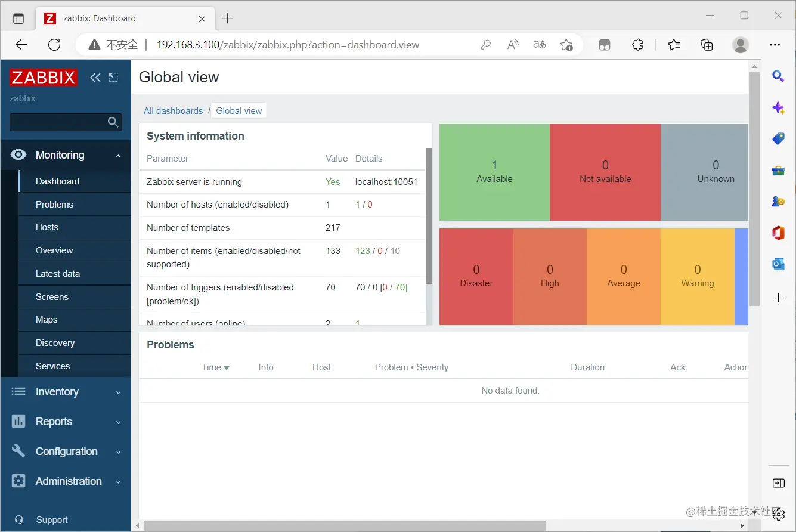Expand the Reports menu section
The width and height of the screenshot is (796, 532).
[x=118, y=422]
